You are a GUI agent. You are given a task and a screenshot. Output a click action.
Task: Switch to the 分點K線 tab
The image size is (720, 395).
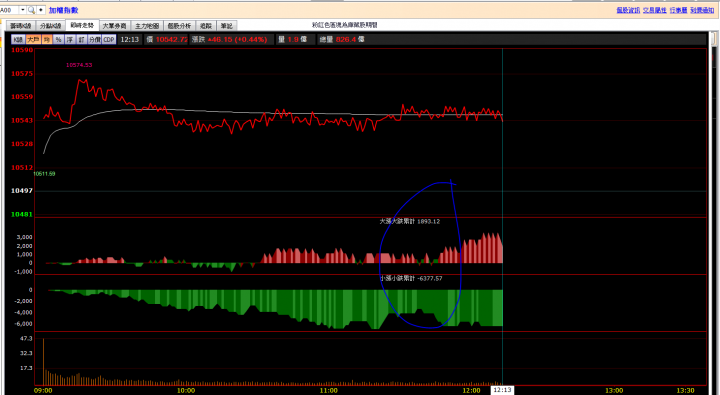(50, 26)
